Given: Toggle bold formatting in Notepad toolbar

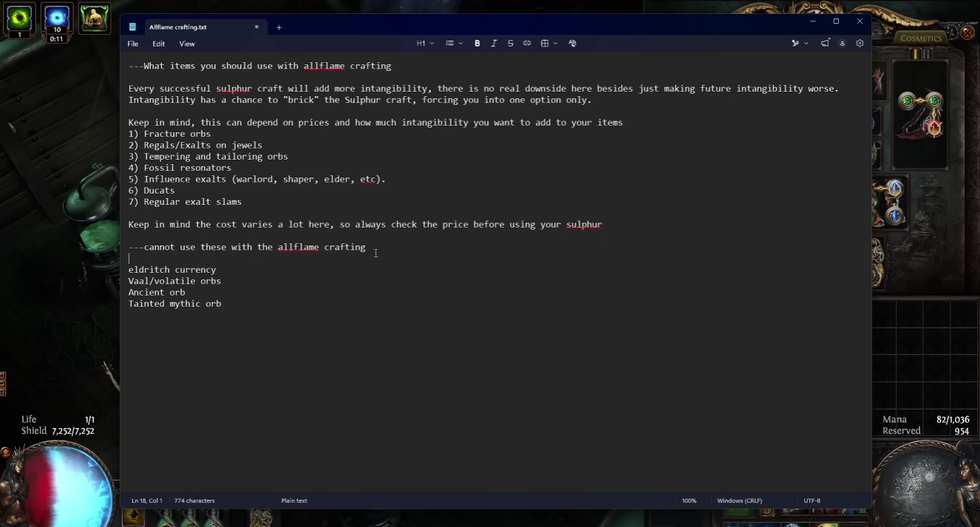Looking at the screenshot, I should point(477,44).
